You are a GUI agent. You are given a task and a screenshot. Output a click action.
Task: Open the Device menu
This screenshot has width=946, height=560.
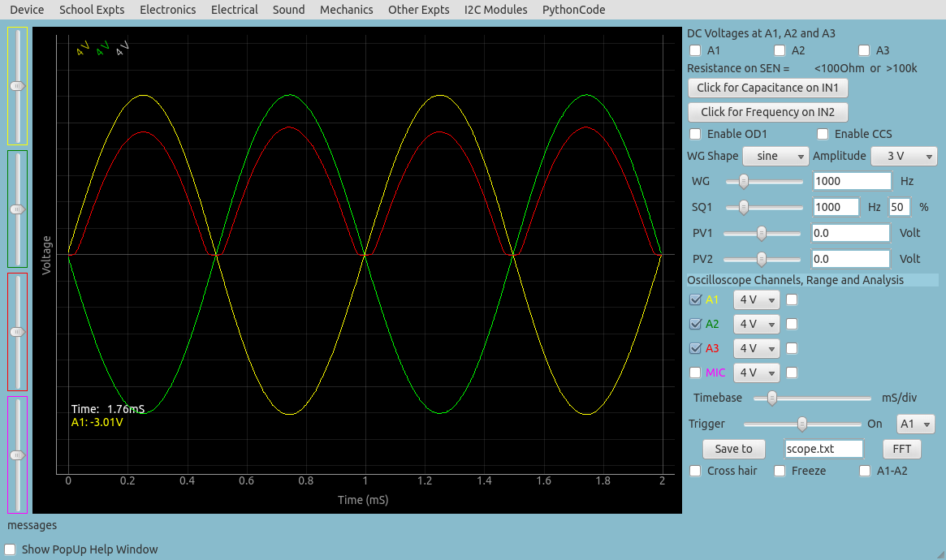[25, 10]
